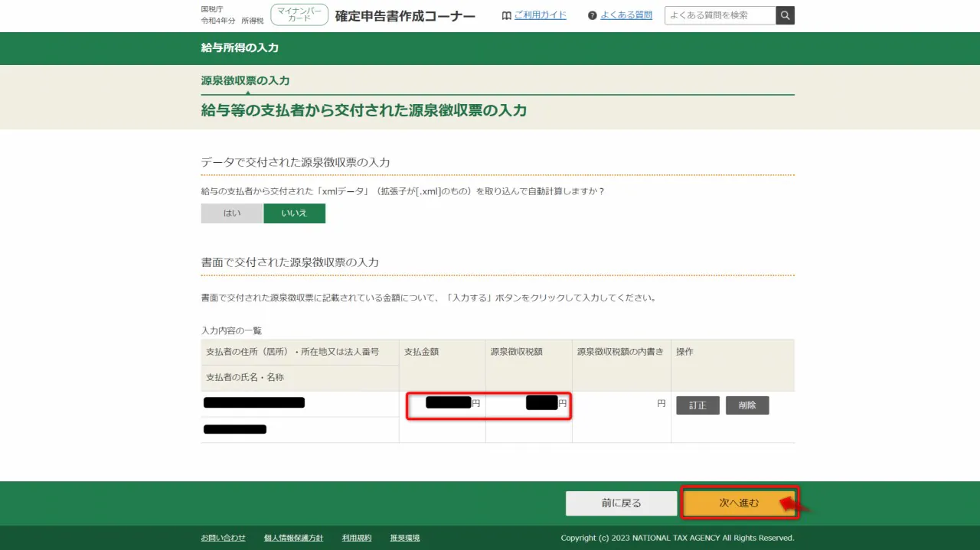Open the 推奨環境 footer link
This screenshot has width=980, height=550.
pyautogui.click(x=404, y=538)
